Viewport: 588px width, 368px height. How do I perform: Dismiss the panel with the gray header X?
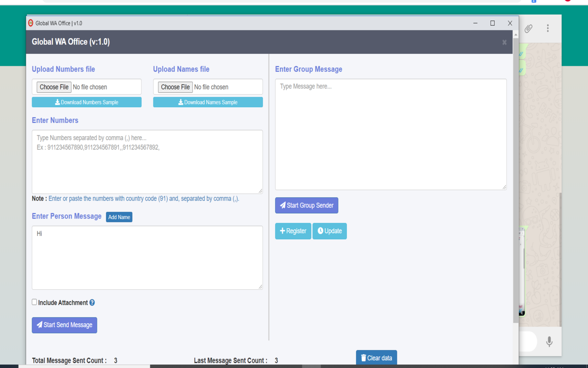[x=504, y=42]
